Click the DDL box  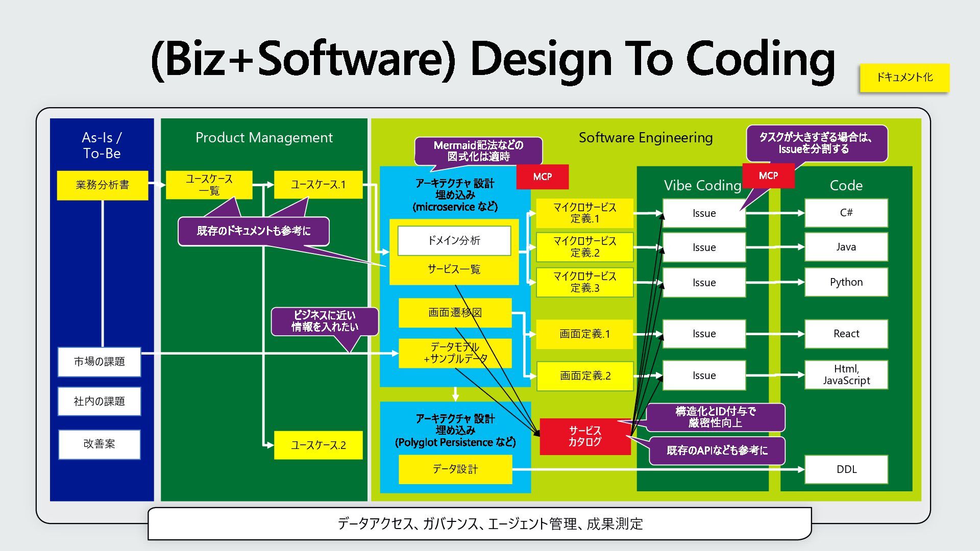846,469
